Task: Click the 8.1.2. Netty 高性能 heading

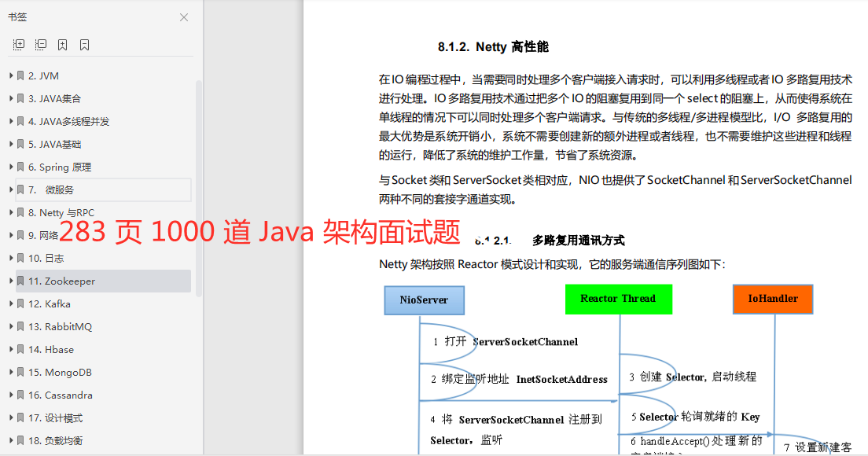Action: (x=493, y=47)
